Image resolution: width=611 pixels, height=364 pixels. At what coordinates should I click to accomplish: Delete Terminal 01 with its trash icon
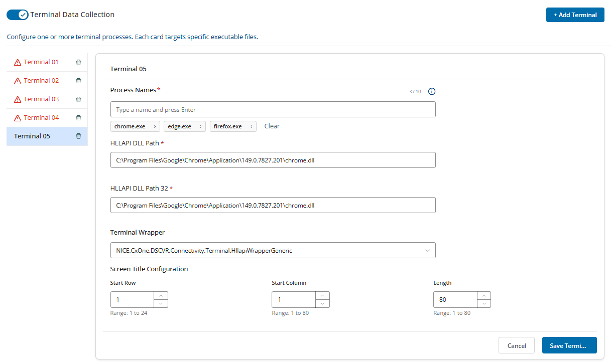tap(78, 62)
